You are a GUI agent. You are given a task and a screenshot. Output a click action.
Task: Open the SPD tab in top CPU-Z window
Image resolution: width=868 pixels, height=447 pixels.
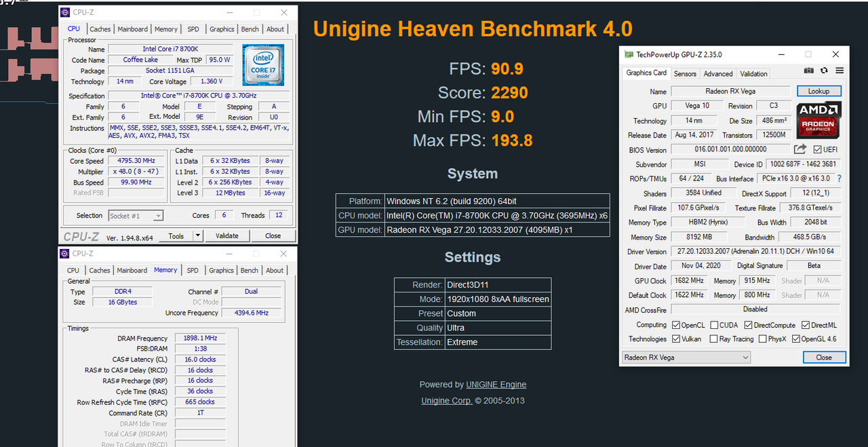coord(193,29)
